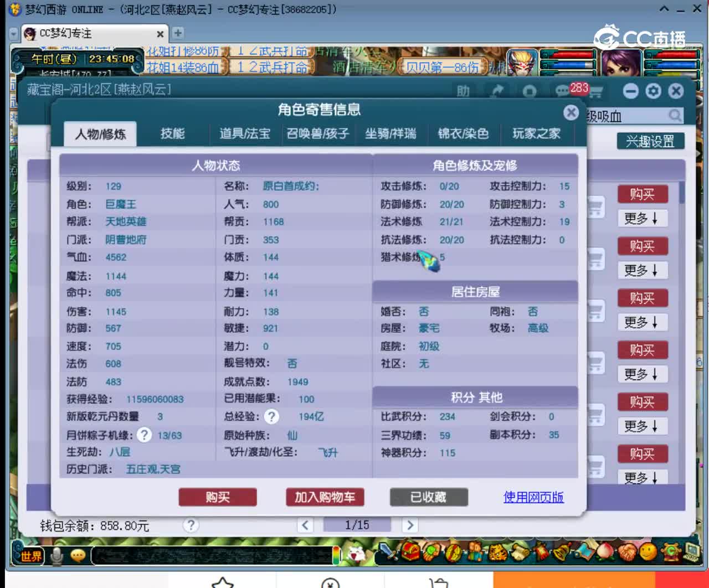Expand the fourth 更多 dropdown in listing
This screenshot has width=709, height=588.
point(643,374)
